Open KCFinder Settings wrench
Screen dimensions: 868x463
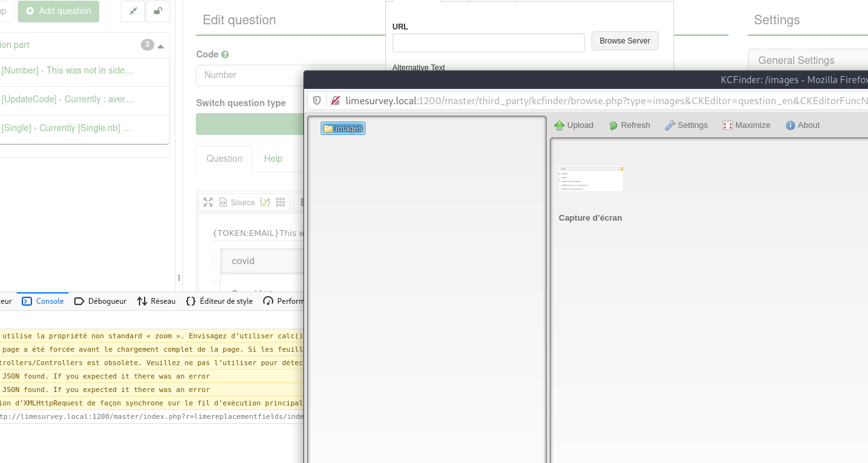pos(670,125)
